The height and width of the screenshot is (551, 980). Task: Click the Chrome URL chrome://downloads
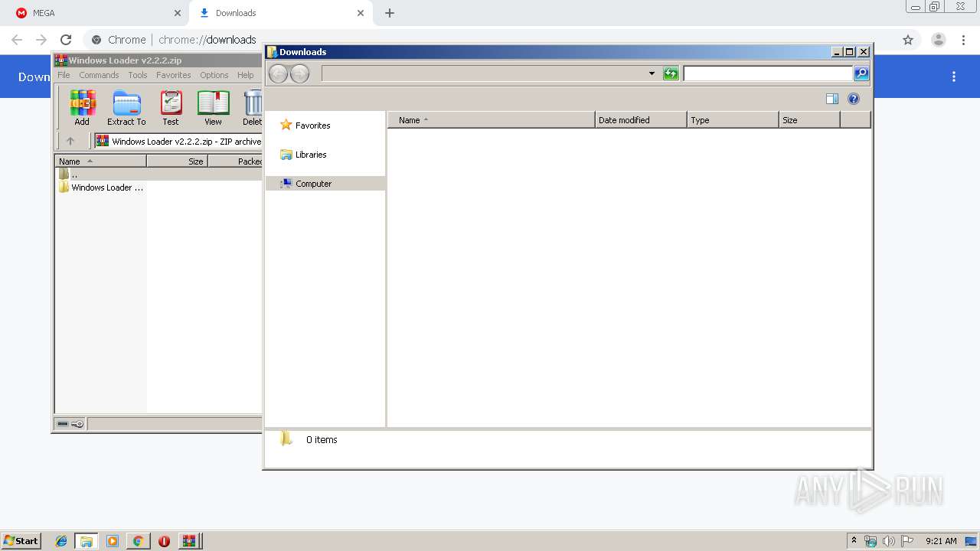pyautogui.click(x=207, y=40)
